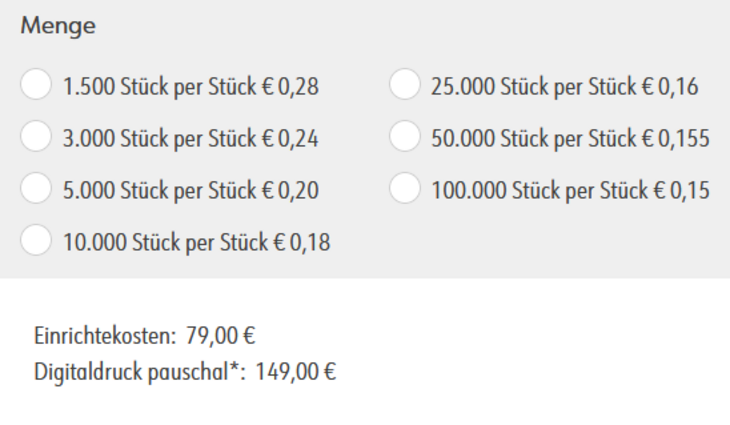730x425 pixels.
Task: Pick the 100.000 Stück radio button
Action: [x=404, y=189]
